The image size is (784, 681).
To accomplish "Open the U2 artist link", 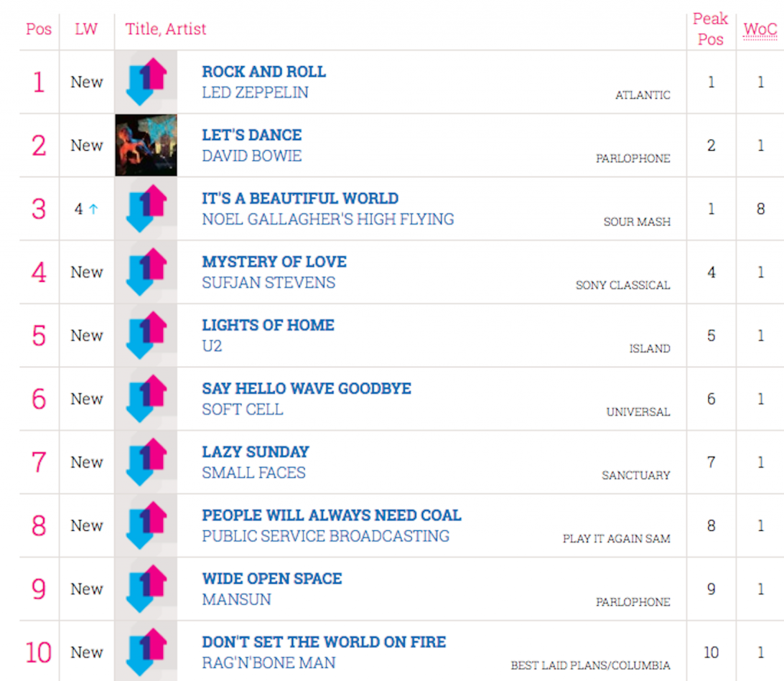I will (x=212, y=346).
